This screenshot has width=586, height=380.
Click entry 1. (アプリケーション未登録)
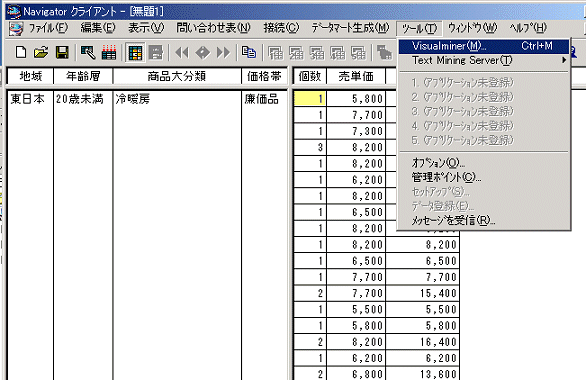pyautogui.click(x=484, y=83)
